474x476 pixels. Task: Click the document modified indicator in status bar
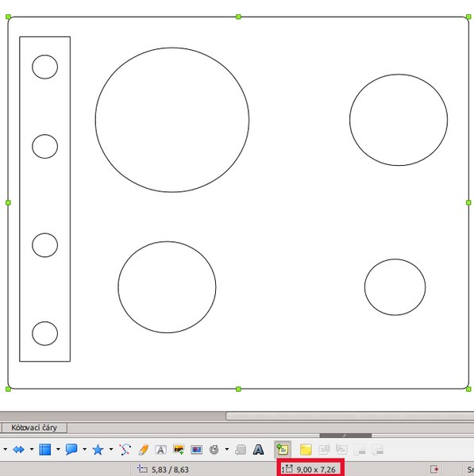[434, 470]
